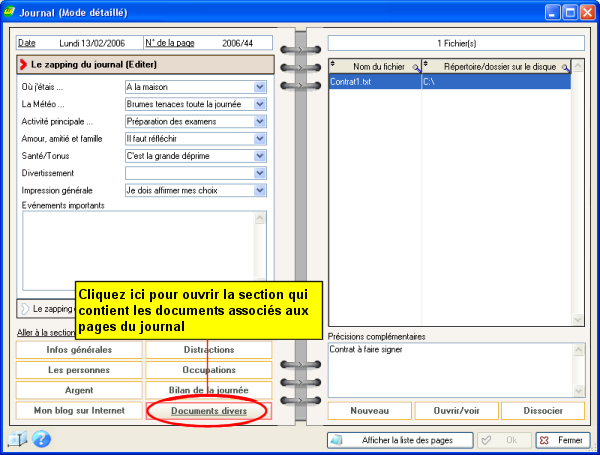The image size is (600, 455).
Task: Open the Santé/Tonus dropdown list
Action: click(260, 156)
